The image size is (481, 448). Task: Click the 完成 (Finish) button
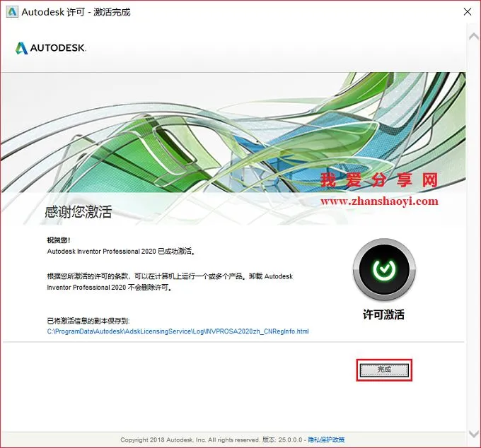click(384, 370)
